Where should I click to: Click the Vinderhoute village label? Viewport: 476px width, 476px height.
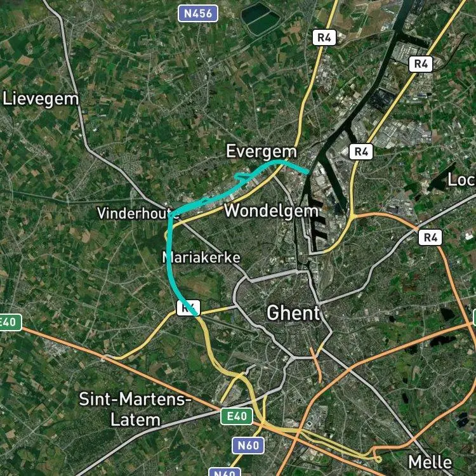tap(138, 213)
